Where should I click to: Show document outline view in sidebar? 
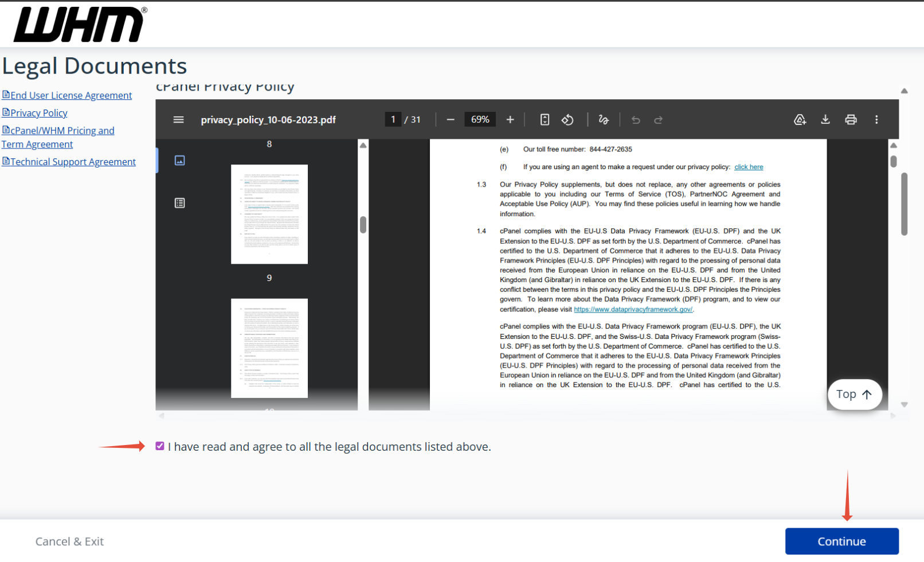(179, 203)
